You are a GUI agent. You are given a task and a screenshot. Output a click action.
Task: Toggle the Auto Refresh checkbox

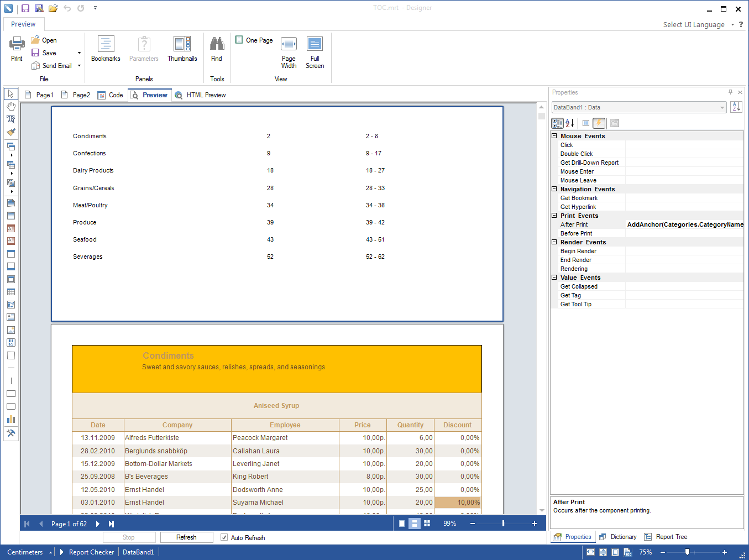[x=224, y=537]
